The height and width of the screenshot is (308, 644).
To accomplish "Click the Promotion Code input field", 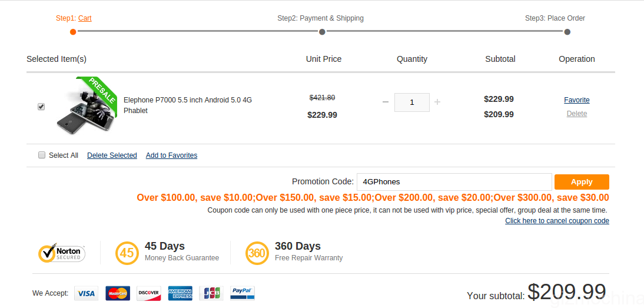I will (454, 182).
